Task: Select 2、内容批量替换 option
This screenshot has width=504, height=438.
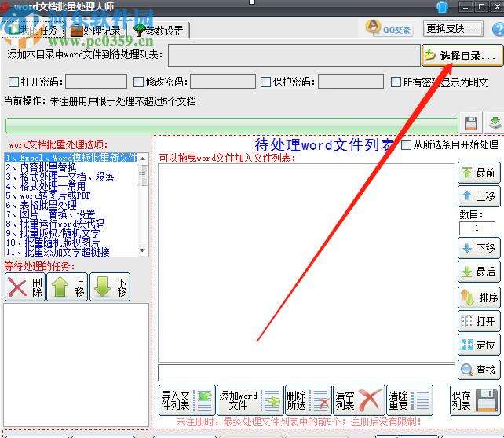Action: (71, 167)
